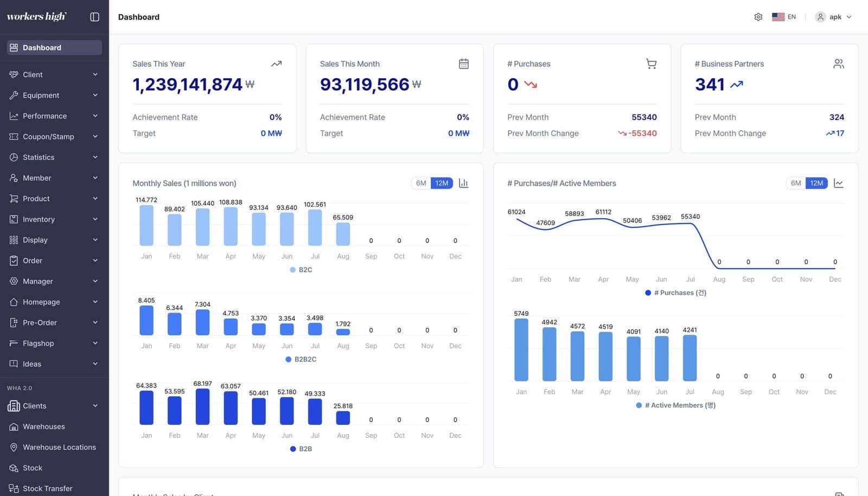The width and height of the screenshot is (868, 496).
Task: Click the people icon on # Business Partners
Action: 839,64
